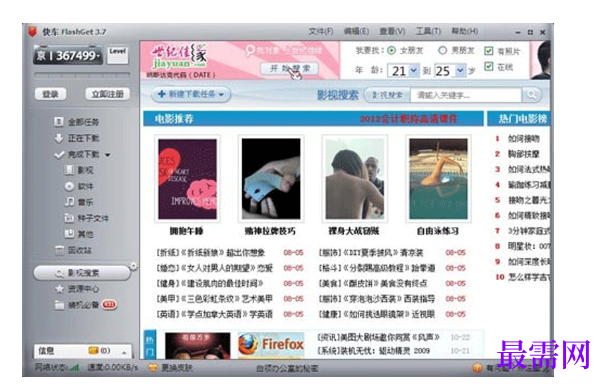This screenshot has width=609, height=386.
Task: Open the 《学点加拿大英语》学英语 link
Action: [214, 314]
